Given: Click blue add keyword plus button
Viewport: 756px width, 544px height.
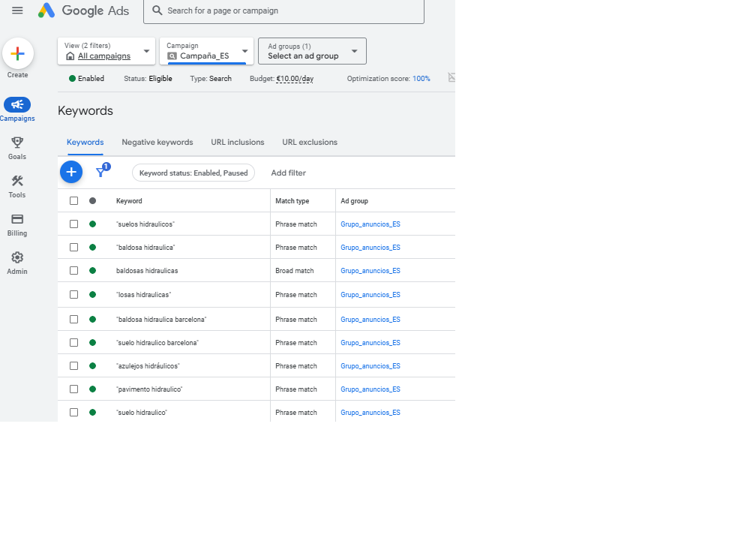Looking at the screenshot, I should (71, 172).
